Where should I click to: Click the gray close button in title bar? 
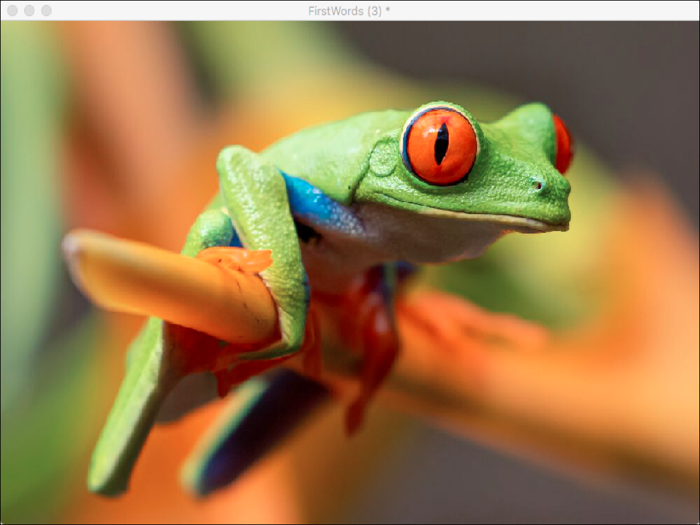pyautogui.click(x=12, y=11)
